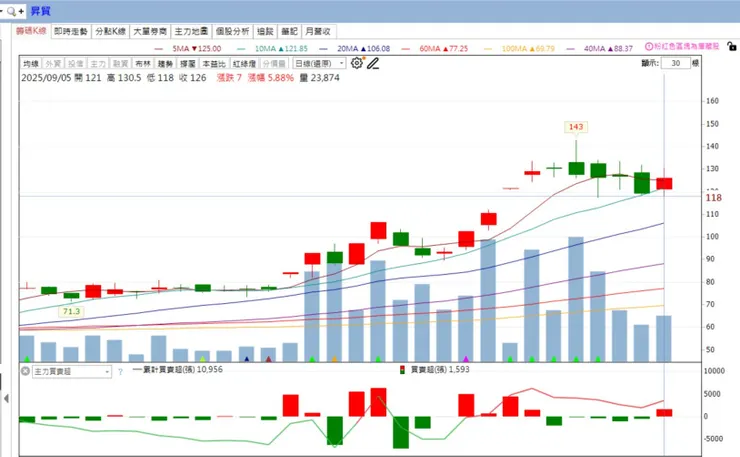This screenshot has width=740, height=457.
Task: Click the stock name in title bar
Action: [x=41, y=11]
